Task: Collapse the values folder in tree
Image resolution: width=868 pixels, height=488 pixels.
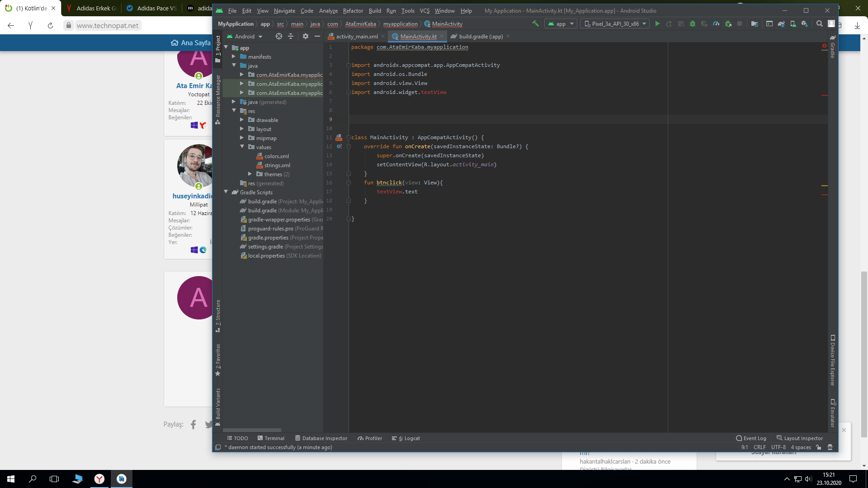Action: pyautogui.click(x=242, y=147)
